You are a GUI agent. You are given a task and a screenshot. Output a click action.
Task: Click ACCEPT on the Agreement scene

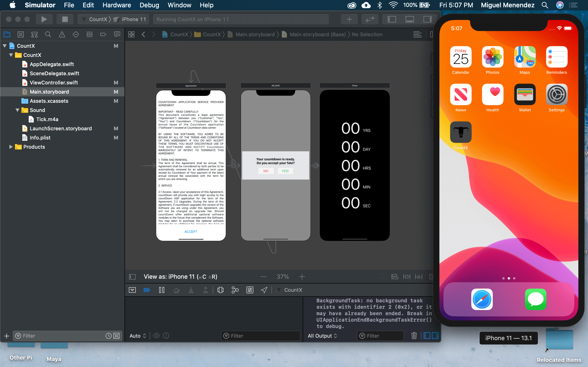(x=191, y=232)
